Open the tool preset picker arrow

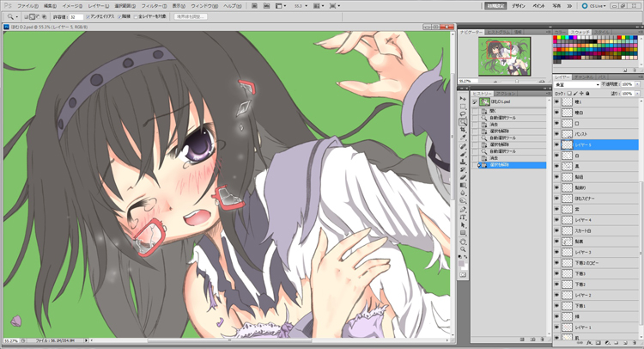pyautogui.click(x=17, y=17)
